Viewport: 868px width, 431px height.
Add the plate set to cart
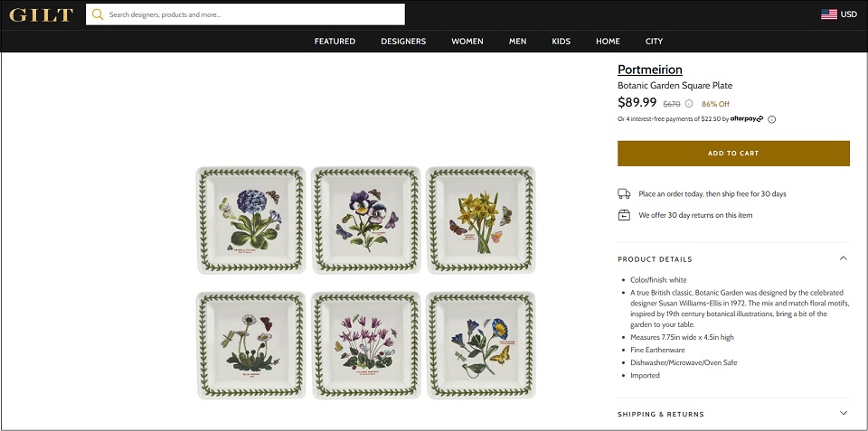click(733, 154)
